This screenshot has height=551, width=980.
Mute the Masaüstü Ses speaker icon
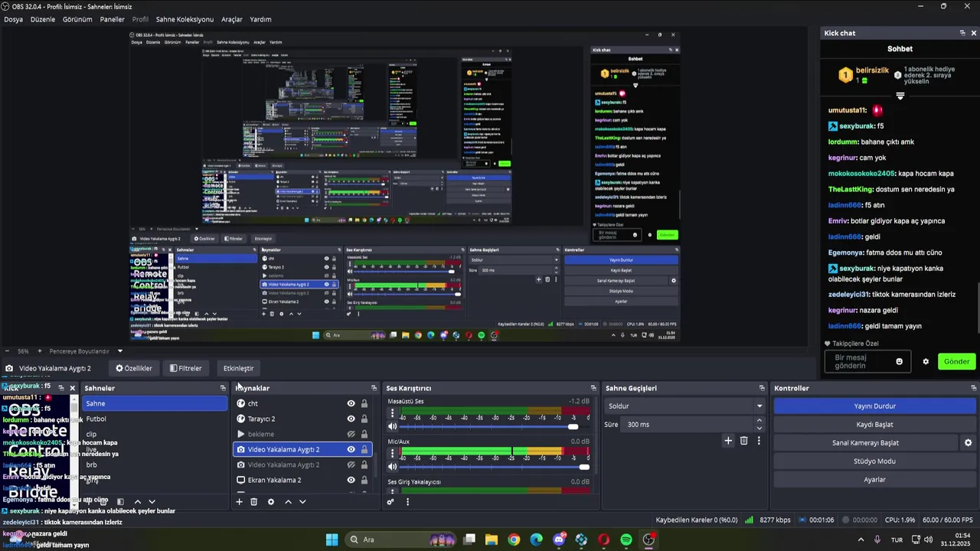(393, 426)
